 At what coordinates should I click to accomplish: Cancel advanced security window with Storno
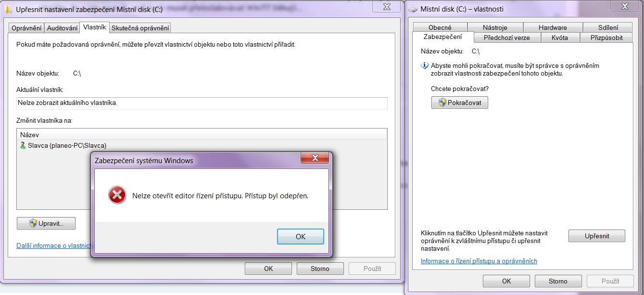click(320, 269)
